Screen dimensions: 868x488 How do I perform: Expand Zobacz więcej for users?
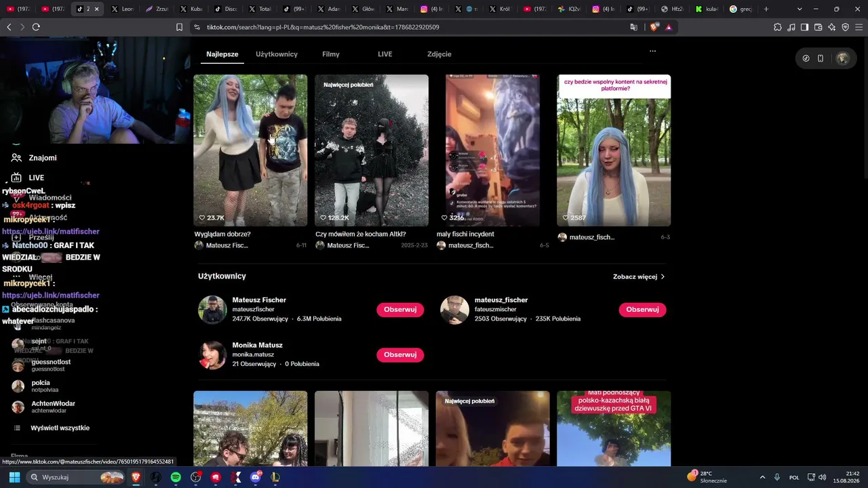639,277
